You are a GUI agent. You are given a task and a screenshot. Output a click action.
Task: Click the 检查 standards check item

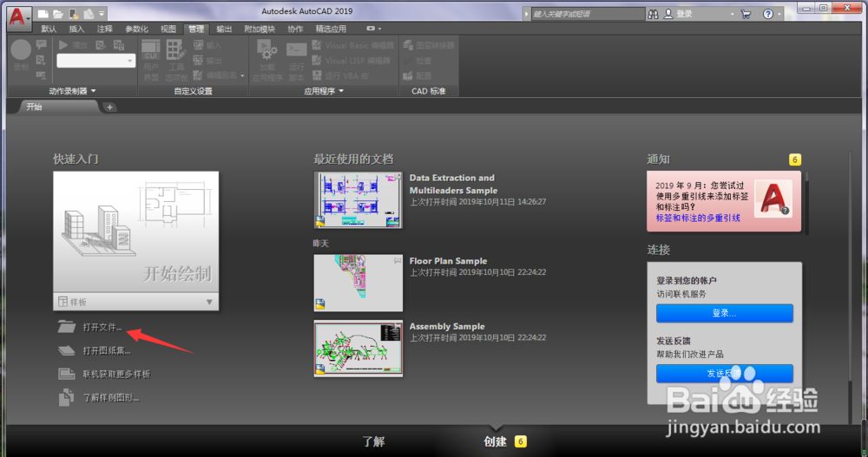pyautogui.click(x=418, y=61)
